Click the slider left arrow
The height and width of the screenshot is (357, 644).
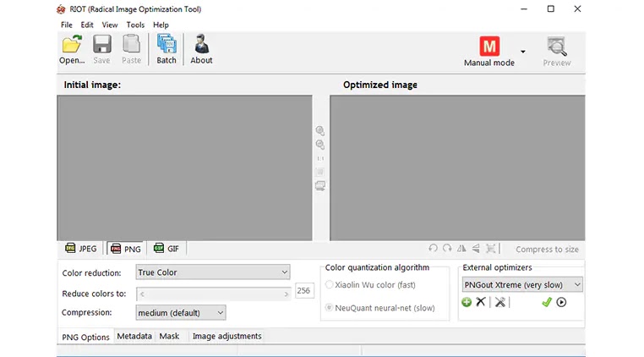(x=142, y=294)
